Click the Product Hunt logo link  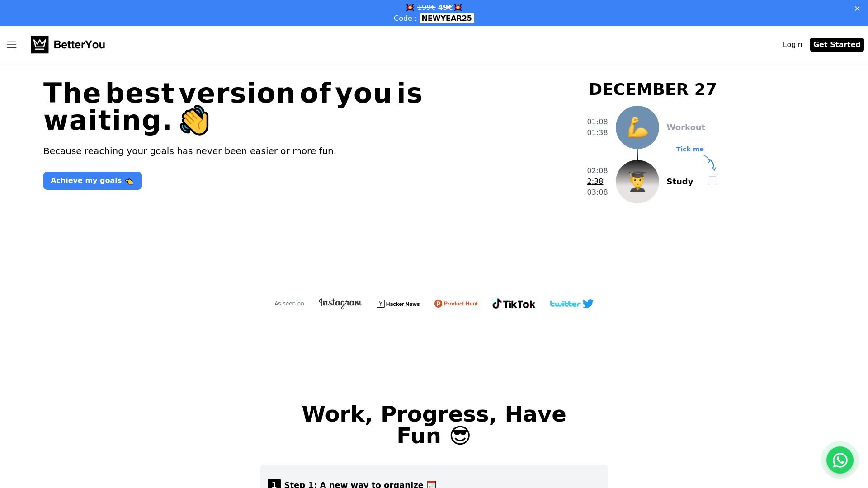[x=455, y=304]
